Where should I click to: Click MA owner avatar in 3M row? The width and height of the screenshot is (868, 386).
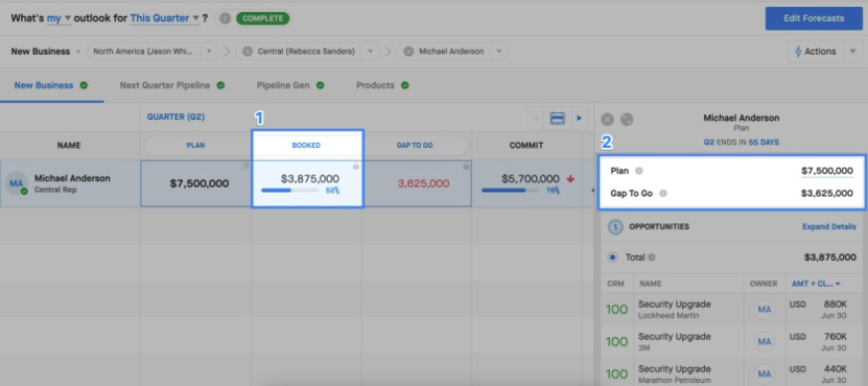765,341
